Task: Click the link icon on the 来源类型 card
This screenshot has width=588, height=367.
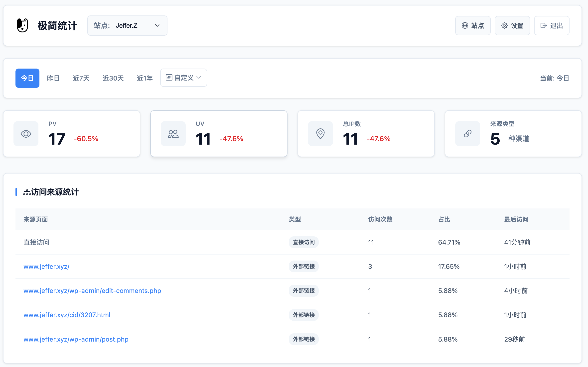Action: point(467,134)
